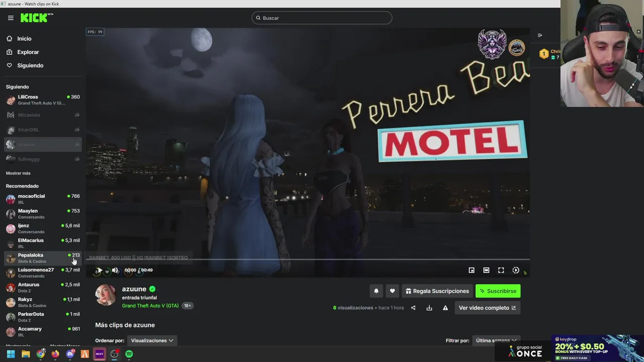Open the hamburger menu beside the Kick logo
Screen dimensions: 644x362
[11, 18]
